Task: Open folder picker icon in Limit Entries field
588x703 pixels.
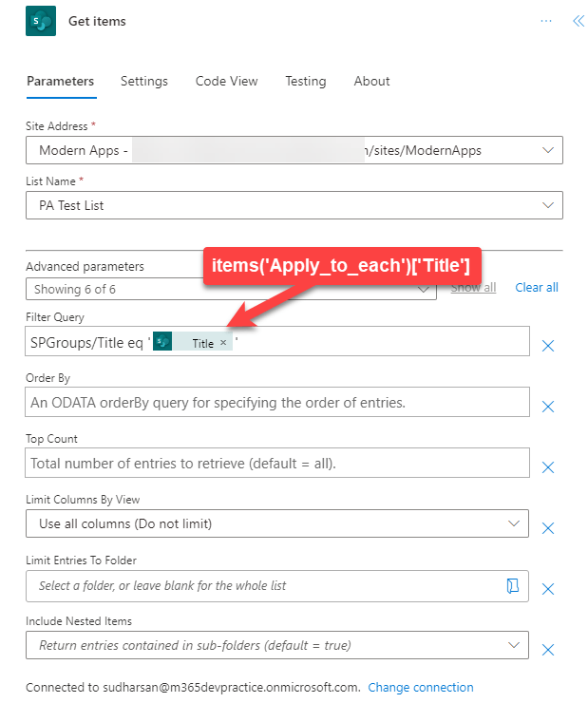Action: (513, 586)
